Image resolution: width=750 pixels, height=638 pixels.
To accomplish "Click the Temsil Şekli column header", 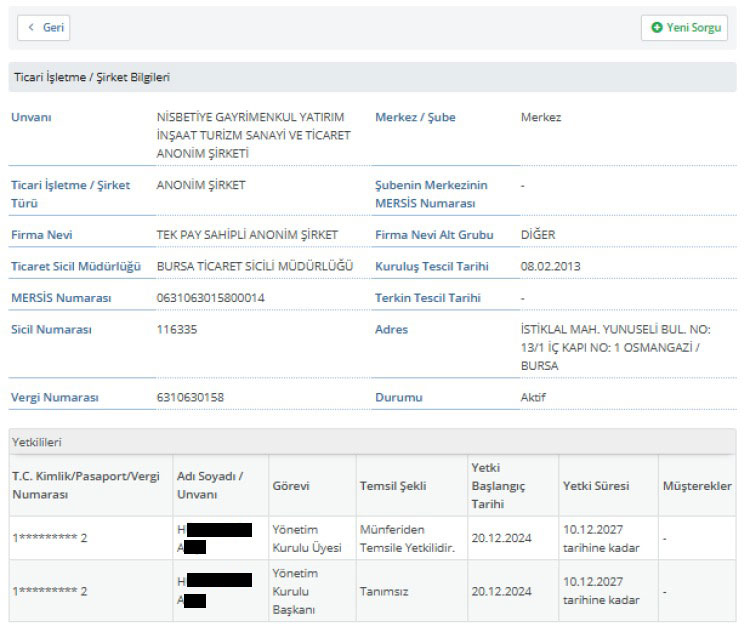I will tap(392, 486).
